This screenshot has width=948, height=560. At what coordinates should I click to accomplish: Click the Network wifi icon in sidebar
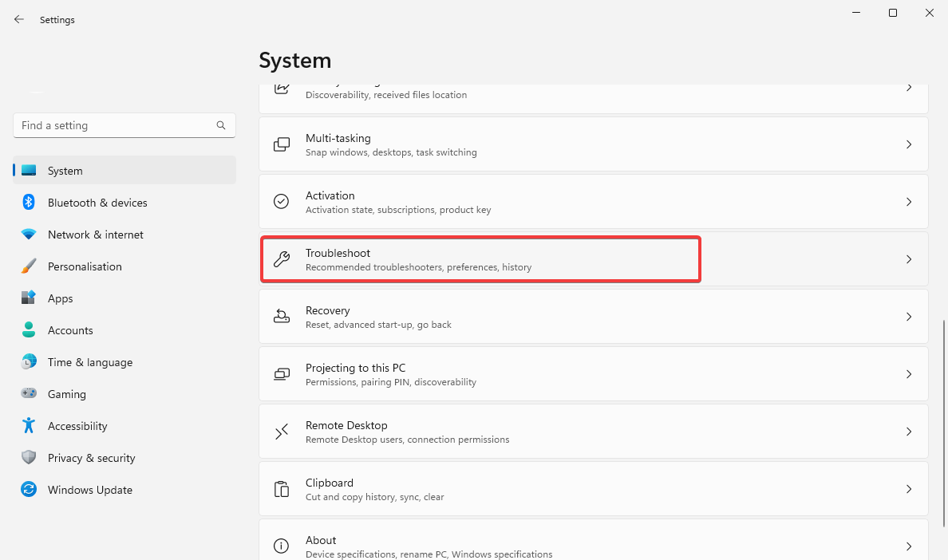(x=29, y=234)
